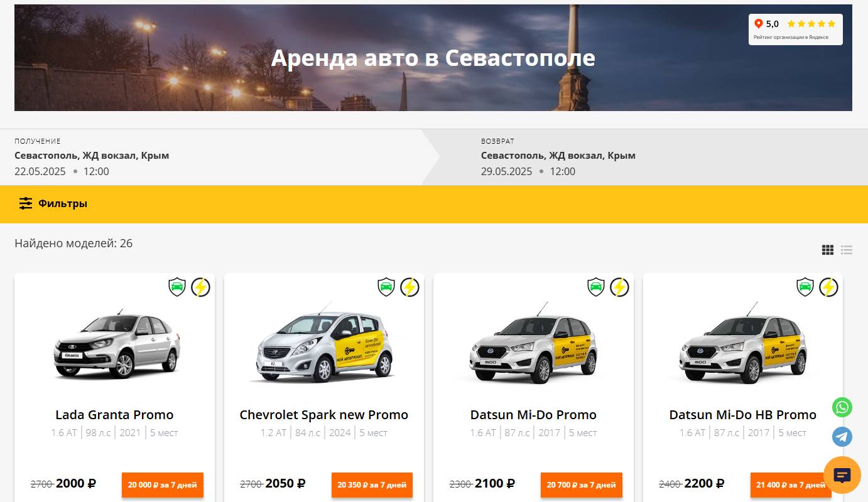The height and width of the screenshot is (502, 868).
Task: Click lightning icon on Datsun Mi-Do HB card
Action: coord(828,287)
